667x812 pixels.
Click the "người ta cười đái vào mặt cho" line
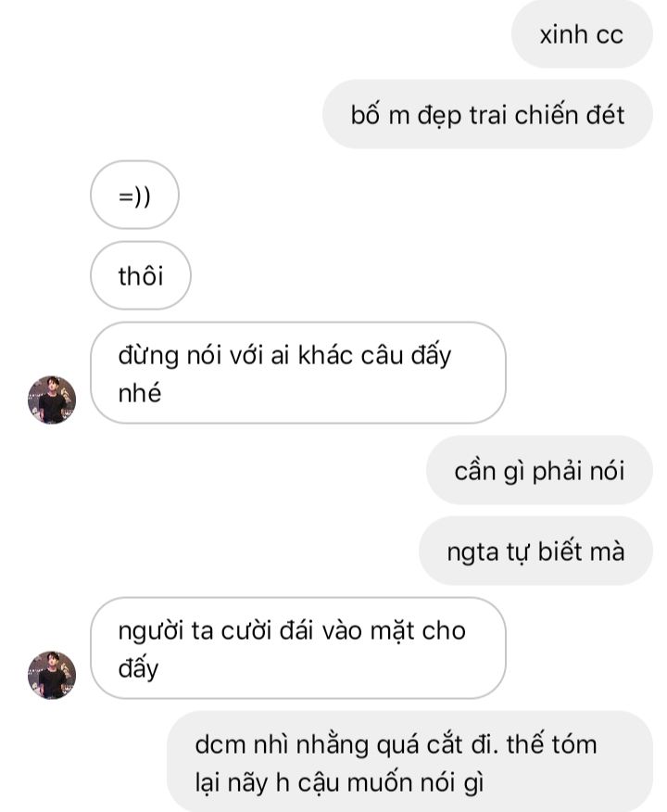click(292, 632)
